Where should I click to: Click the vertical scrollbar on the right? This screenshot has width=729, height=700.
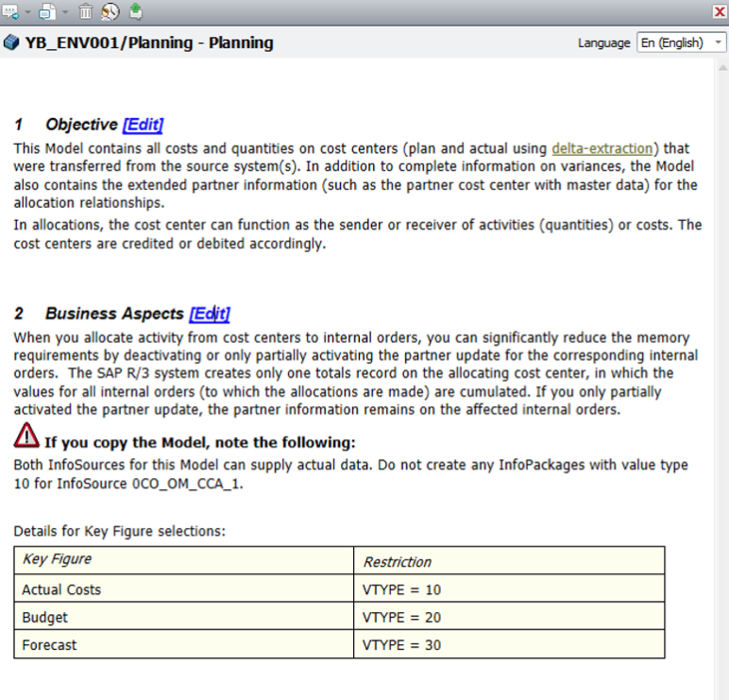pos(721,378)
